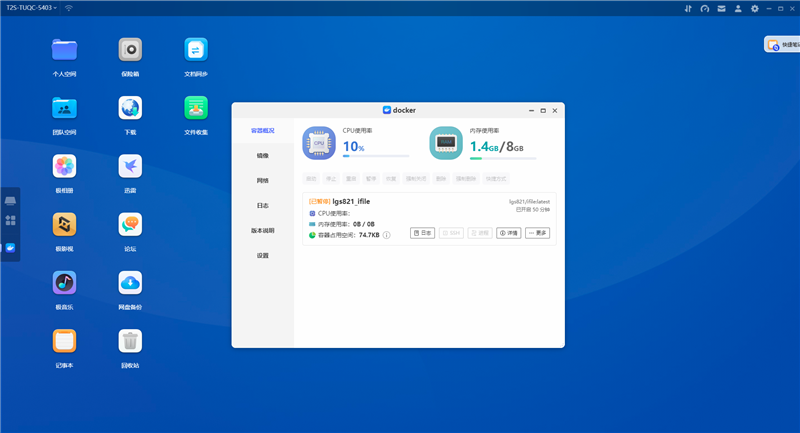800x433 pixels.
Task: Open the app grid icon in left dock
Action: [x=10, y=220]
